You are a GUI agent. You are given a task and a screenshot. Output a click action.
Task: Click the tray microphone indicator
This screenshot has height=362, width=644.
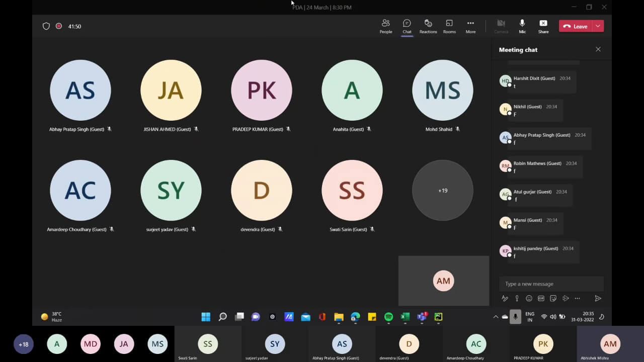click(x=515, y=317)
